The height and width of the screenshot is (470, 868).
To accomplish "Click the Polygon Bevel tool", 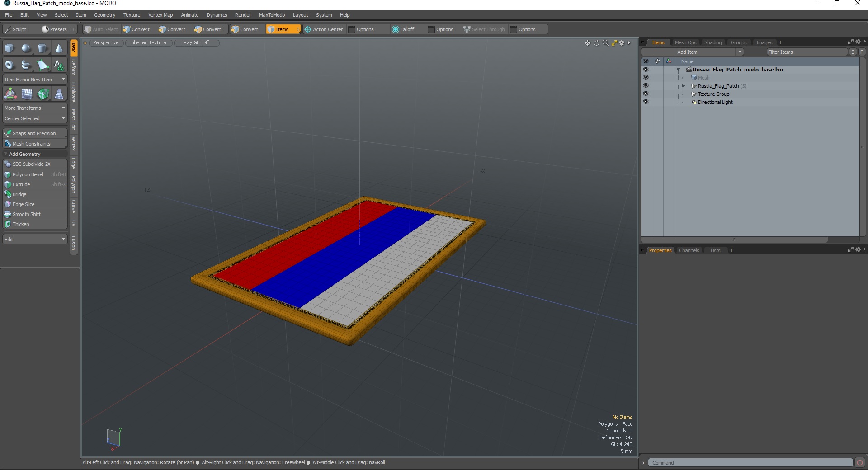I will (35, 174).
